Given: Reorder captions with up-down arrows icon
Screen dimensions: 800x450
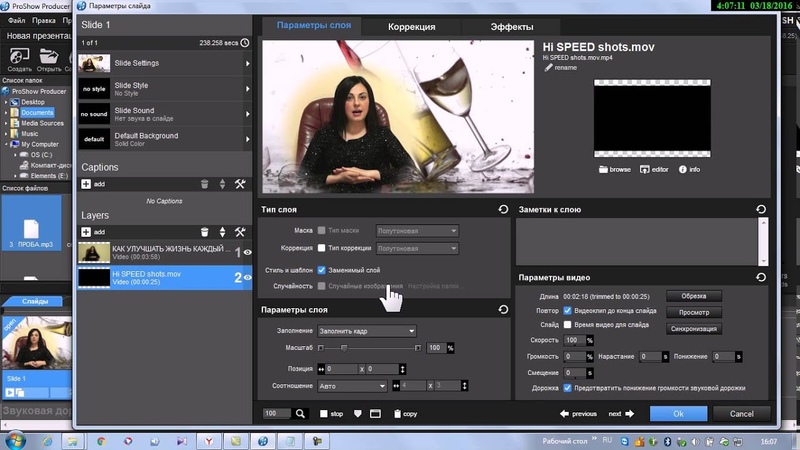Looking at the screenshot, I should coord(222,184).
